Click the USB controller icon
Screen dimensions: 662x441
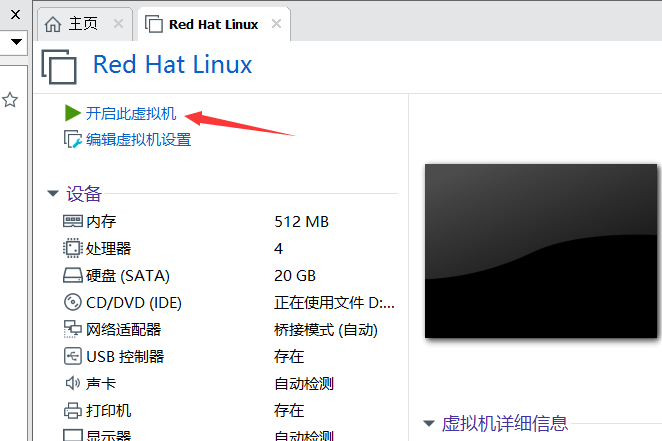click(x=73, y=356)
